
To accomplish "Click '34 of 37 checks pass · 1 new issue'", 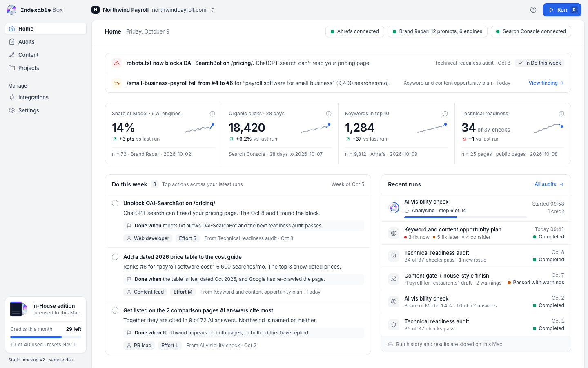I will [445, 260].
